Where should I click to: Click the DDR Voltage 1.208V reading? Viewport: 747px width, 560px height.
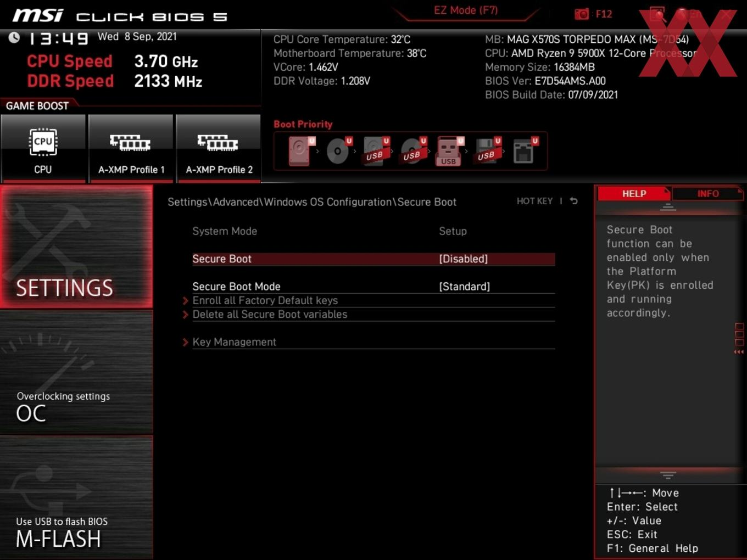point(322,81)
